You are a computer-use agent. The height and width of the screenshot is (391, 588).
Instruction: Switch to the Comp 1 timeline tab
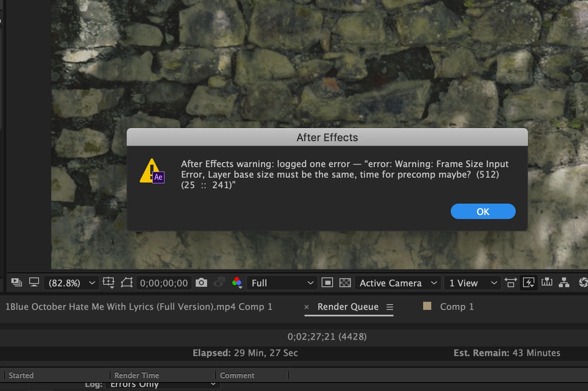(x=457, y=307)
